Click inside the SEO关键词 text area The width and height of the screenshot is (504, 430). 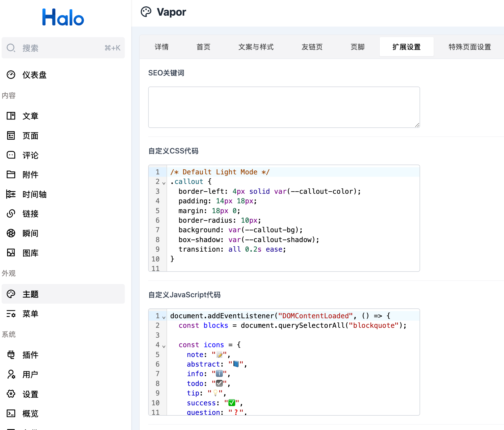click(284, 107)
